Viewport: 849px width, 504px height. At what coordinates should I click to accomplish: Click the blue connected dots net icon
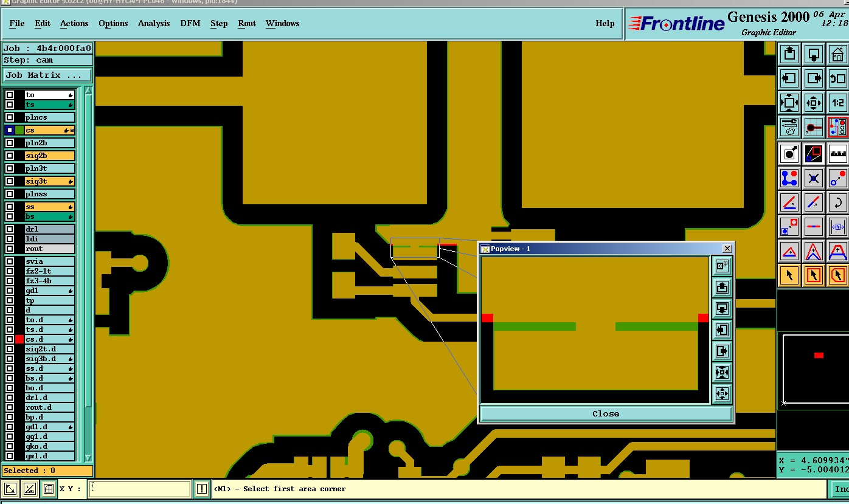[x=789, y=178]
